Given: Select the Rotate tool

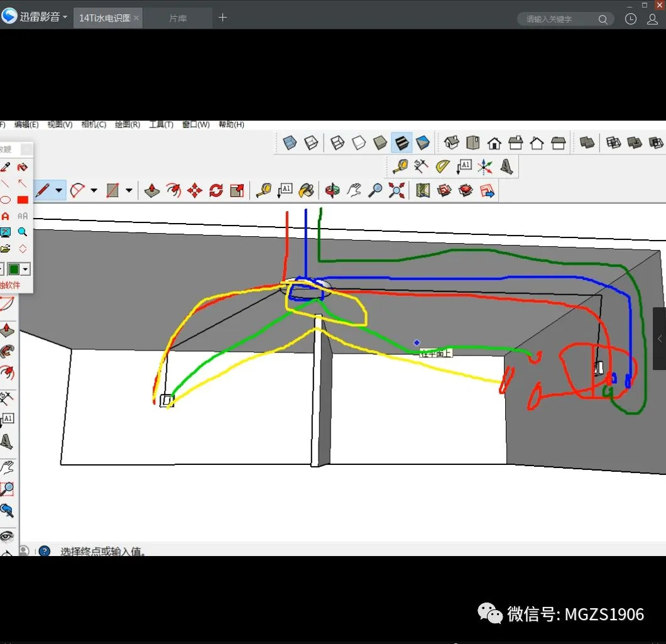Looking at the screenshot, I should 216,190.
